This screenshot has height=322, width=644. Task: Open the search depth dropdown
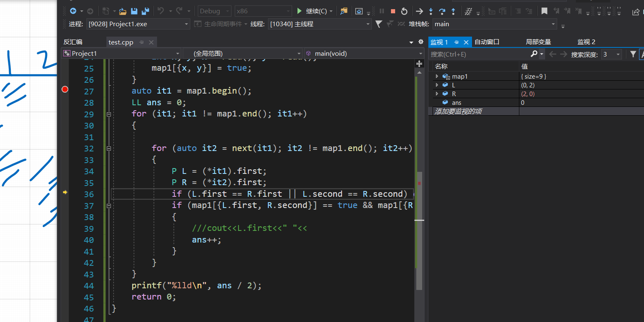(612, 54)
